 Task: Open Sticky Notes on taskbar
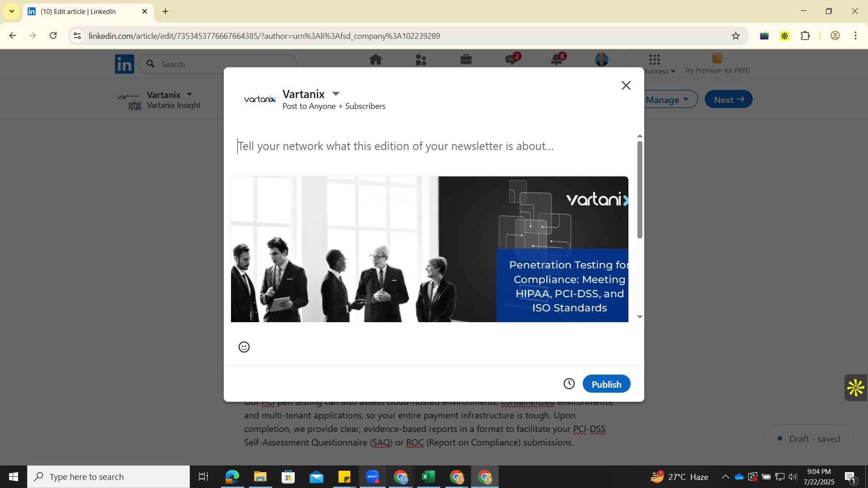[x=344, y=477]
